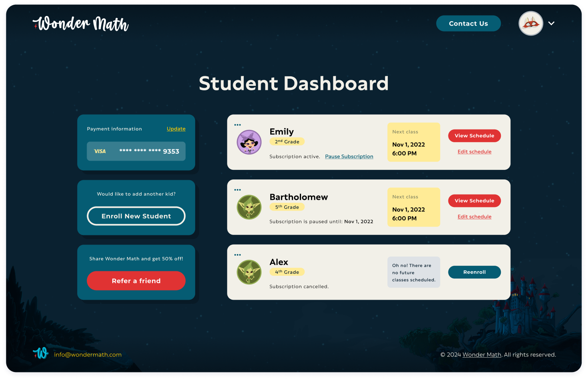This screenshot has width=588, height=380.
Task: Open Alex's three-dot options menu
Action: pos(237,255)
